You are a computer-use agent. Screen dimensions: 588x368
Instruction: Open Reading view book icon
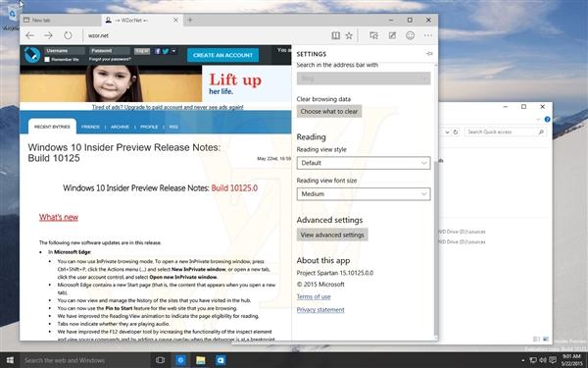coord(335,35)
